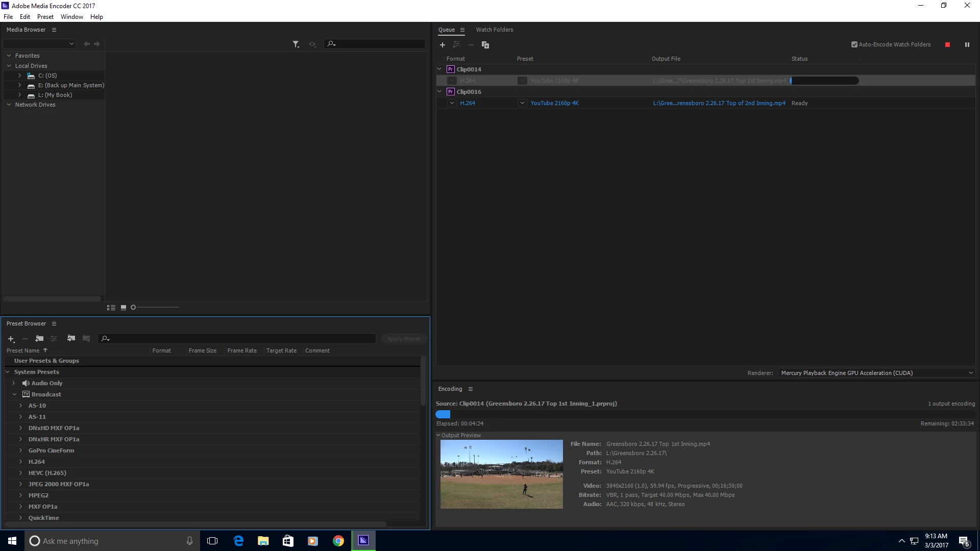Toggle Auto-Encode Watch Folders checkbox
Screen dimensions: 980x551
point(854,44)
